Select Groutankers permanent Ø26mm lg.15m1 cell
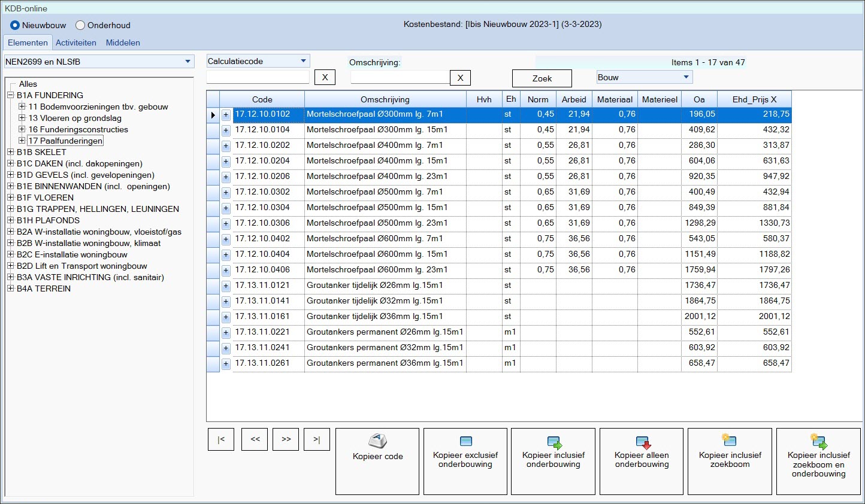Viewport: 865px width, 504px height. click(385, 332)
